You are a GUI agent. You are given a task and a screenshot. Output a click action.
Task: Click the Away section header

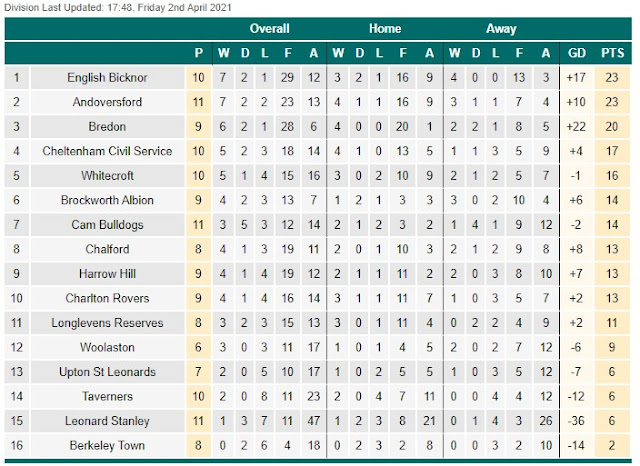(x=501, y=29)
